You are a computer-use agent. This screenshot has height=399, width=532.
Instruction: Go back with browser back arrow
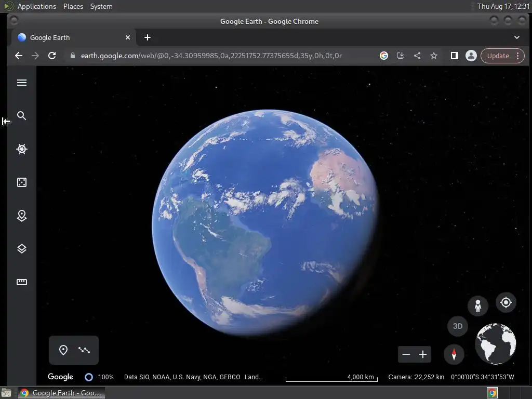pyautogui.click(x=19, y=56)
